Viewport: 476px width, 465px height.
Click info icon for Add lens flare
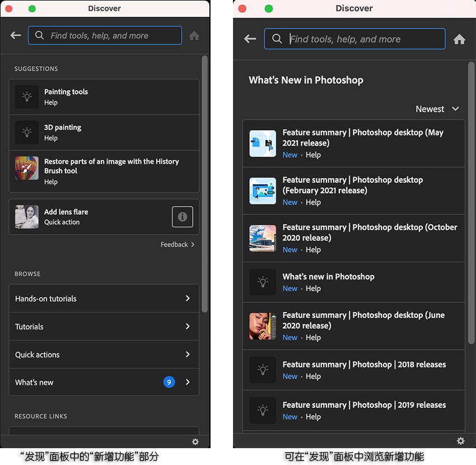182,217
